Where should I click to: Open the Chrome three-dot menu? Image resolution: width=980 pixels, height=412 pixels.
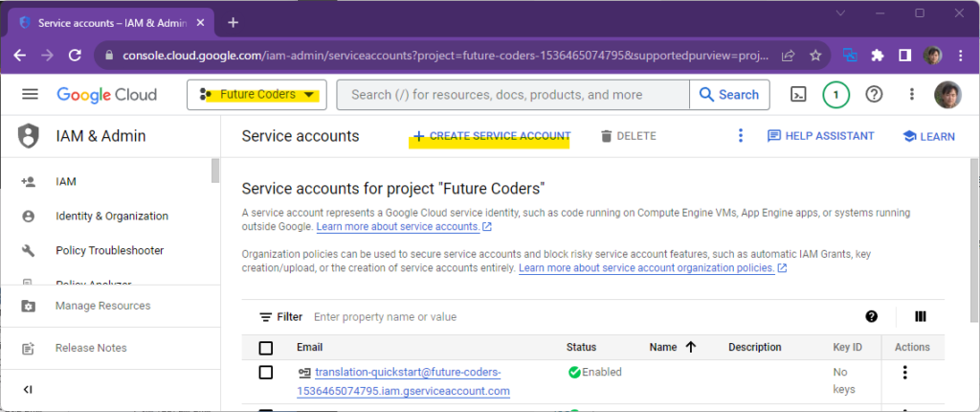coord(961,56)
